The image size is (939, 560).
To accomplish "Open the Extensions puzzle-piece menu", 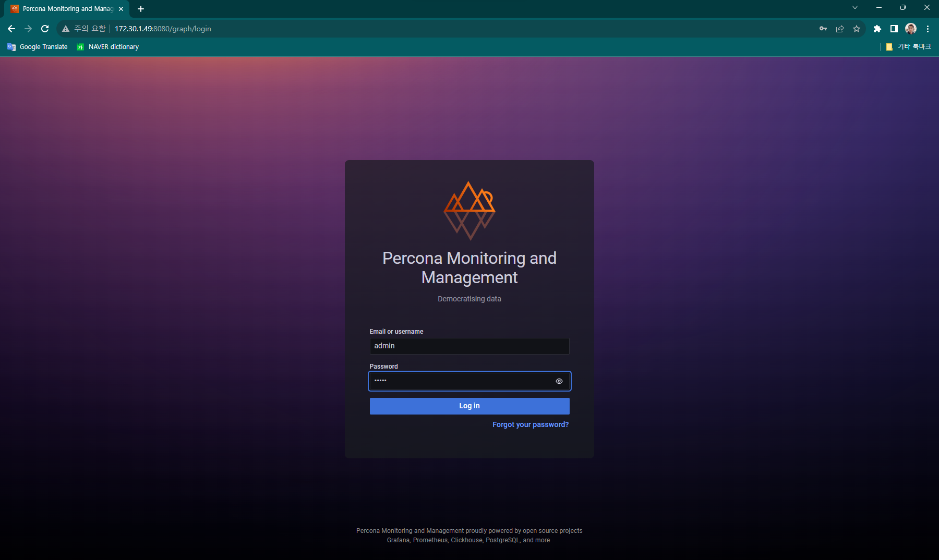I will click(877, 29).
